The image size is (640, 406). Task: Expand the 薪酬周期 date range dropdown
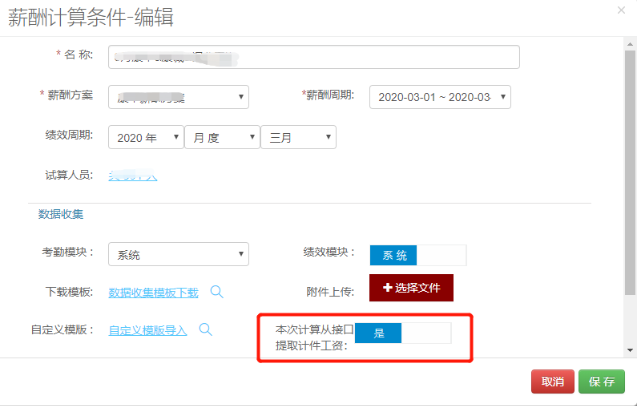click(440, 96)
